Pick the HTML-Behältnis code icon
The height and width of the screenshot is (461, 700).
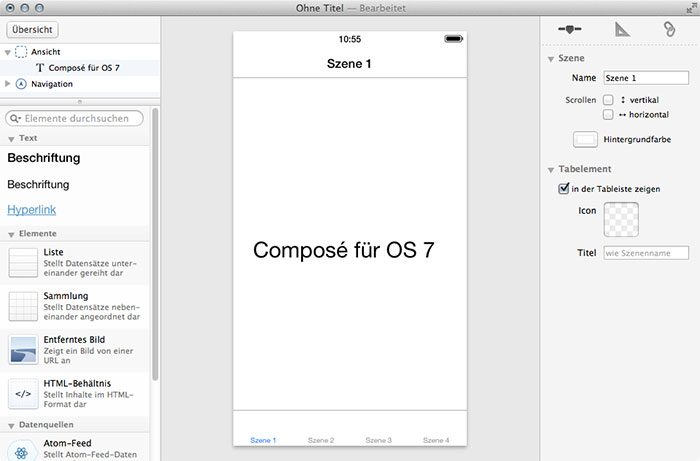point(23,394)
